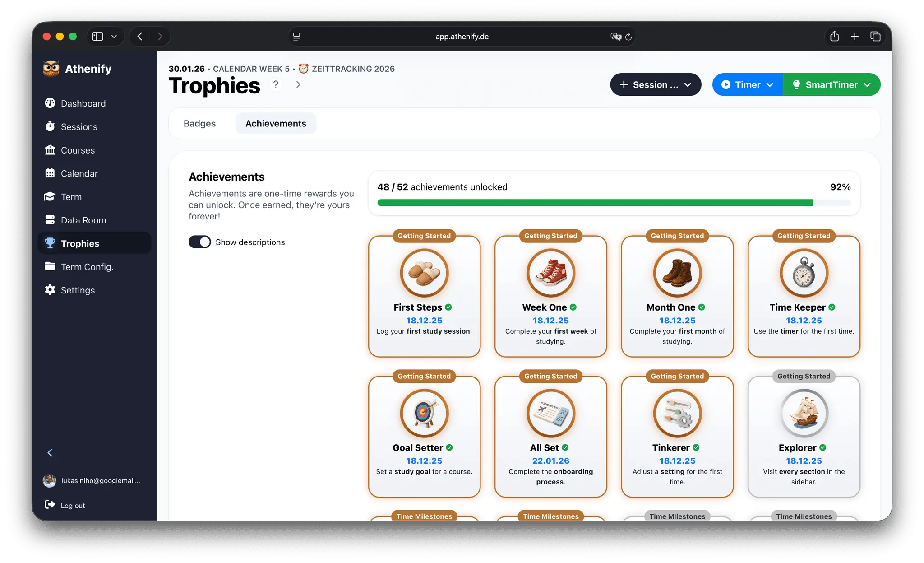Image resolution: width=924 pixels, height=563 pixels.
Task: Click the Explorer ship icon
Action: (x=804, y=414)
